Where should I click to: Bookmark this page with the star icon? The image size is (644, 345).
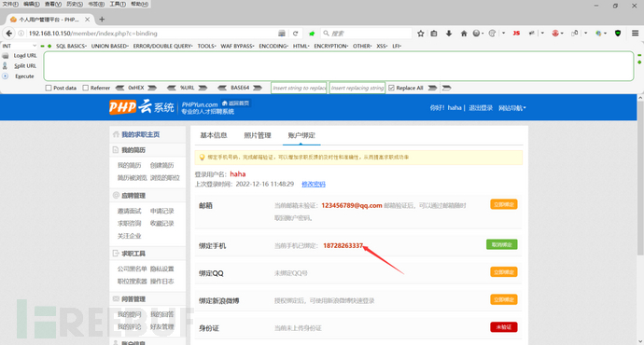[x=421, y=34]
